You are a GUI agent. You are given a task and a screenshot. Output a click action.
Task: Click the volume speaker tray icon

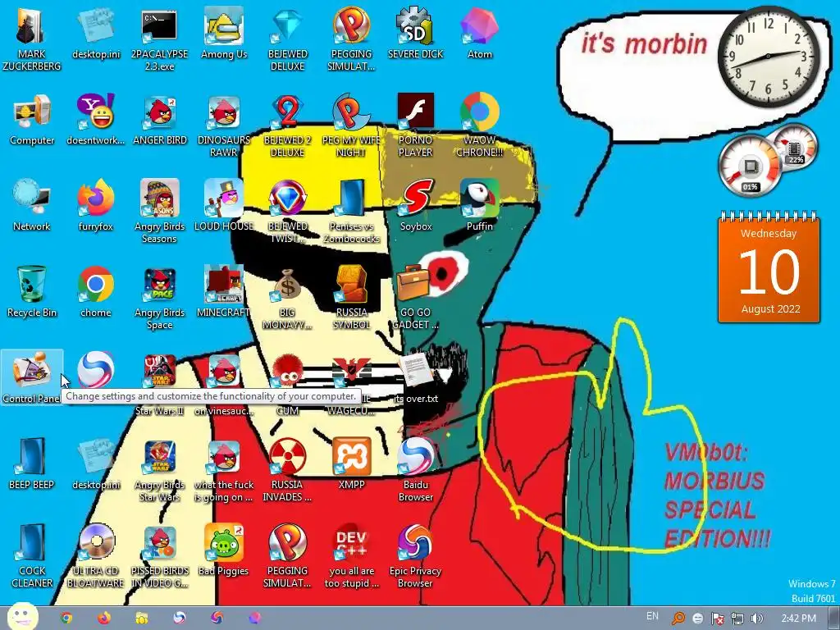tap(756, 619)
